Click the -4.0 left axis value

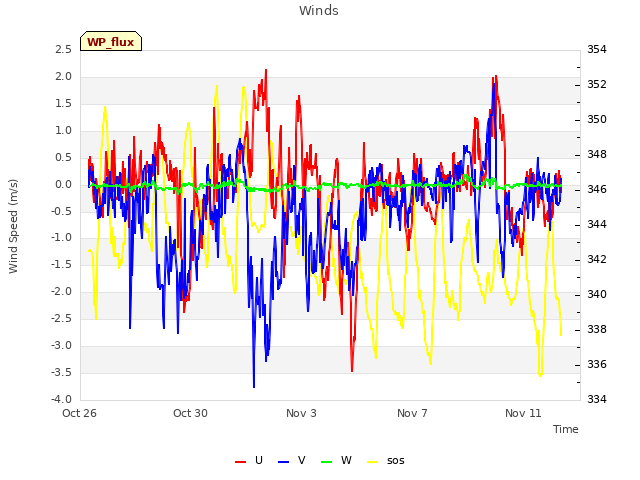61,400
